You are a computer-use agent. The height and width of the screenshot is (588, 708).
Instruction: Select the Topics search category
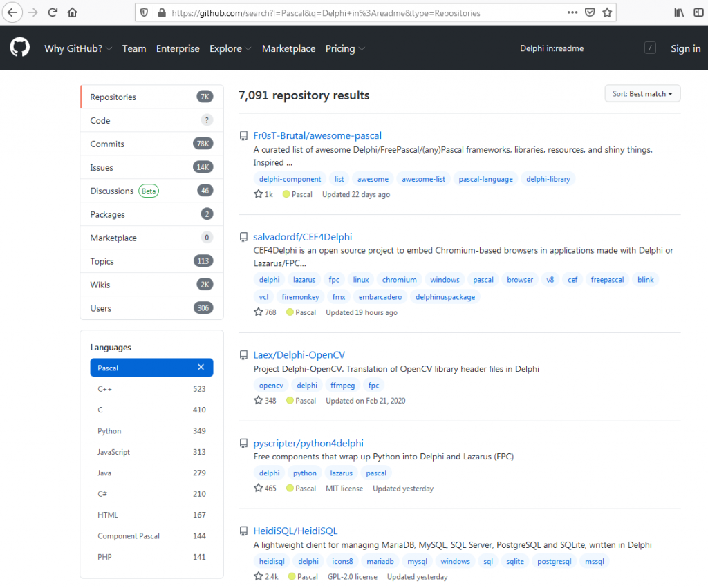pos(151,261)
